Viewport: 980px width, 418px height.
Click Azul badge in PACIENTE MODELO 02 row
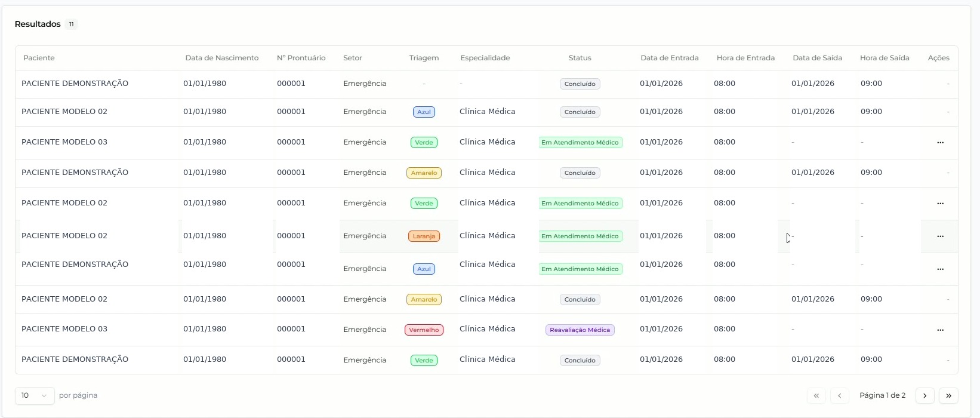coord(424,112)
